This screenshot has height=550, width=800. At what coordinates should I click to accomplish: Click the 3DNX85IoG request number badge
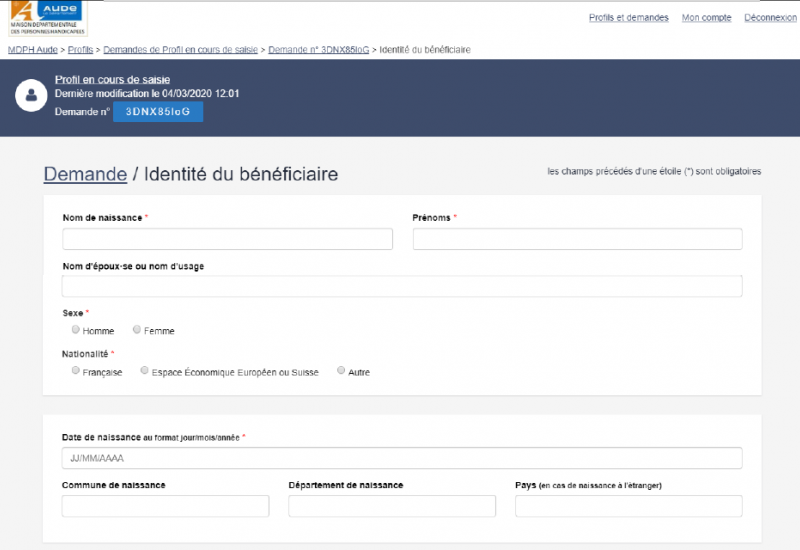click(158, 112)
